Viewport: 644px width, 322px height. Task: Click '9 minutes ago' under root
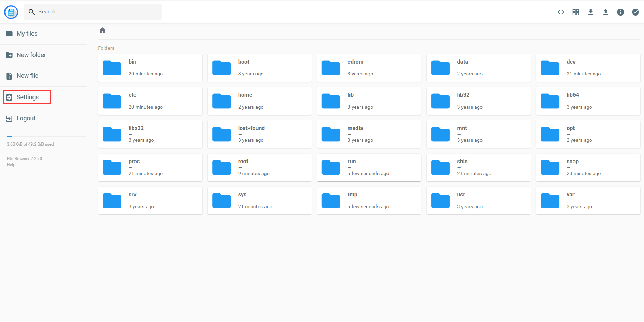254,174
